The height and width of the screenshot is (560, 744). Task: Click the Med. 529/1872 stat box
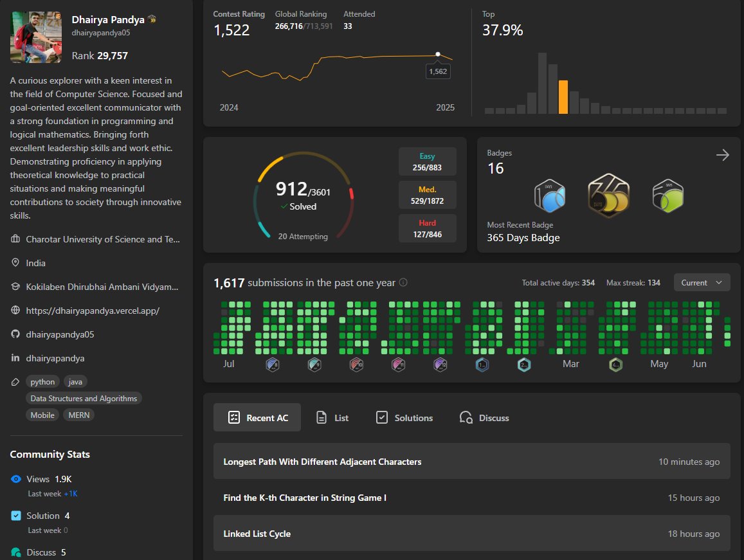[427, 195]
